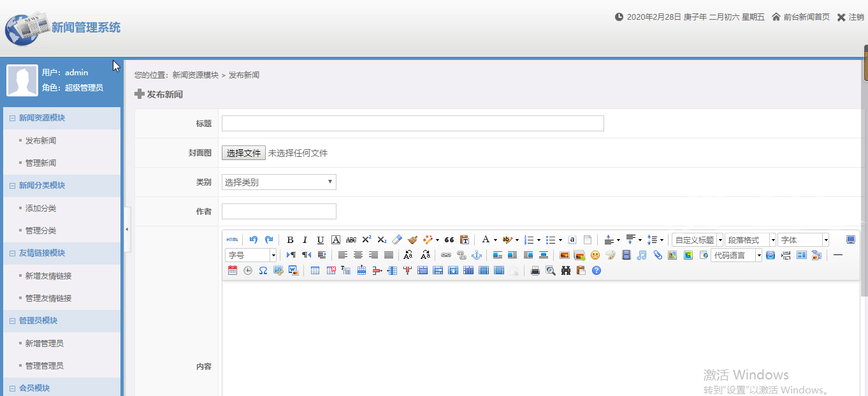Toggle HTML source view in editor

[232, 240]
